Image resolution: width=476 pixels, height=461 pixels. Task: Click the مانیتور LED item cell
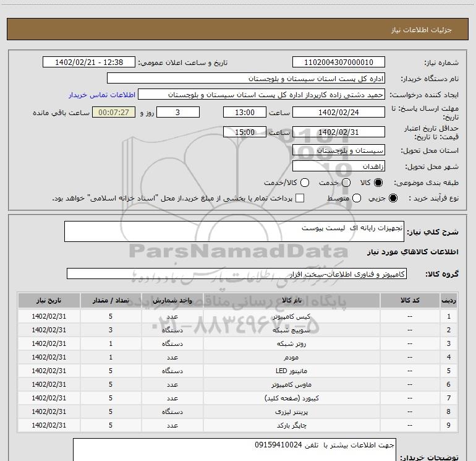point(291,371)
